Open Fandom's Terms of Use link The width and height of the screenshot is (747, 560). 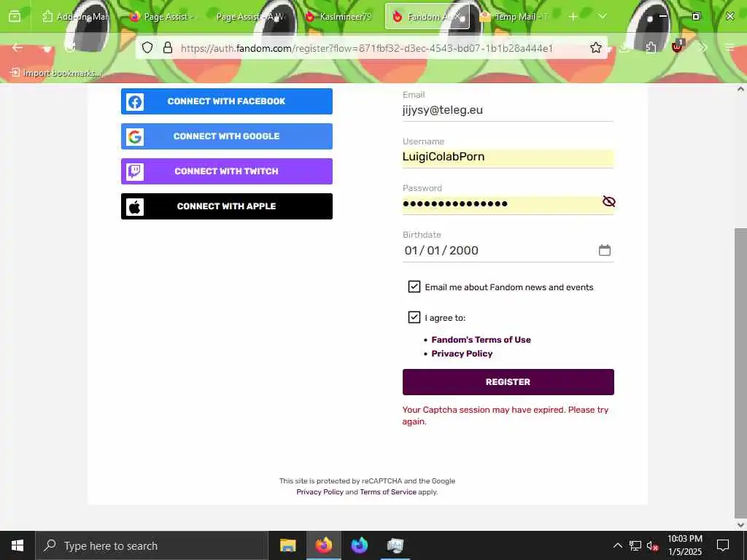[481, 340]
